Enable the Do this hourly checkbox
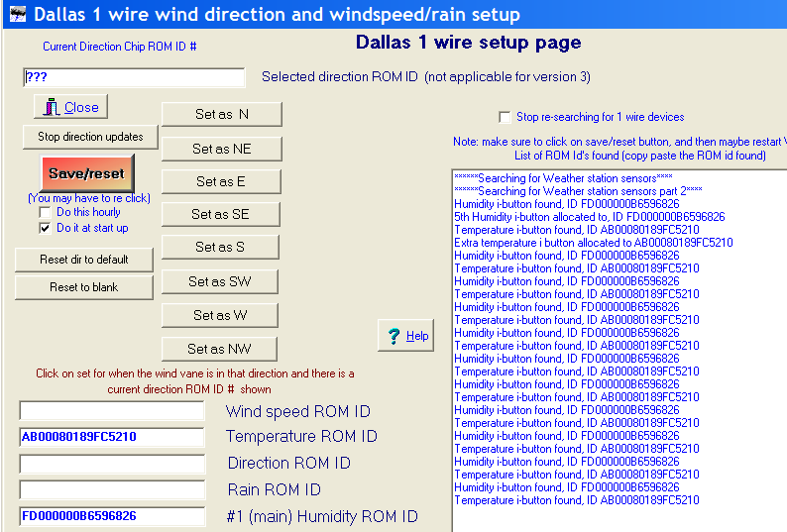The height and width of the screenshot is (532, 787). pos(45,212)
